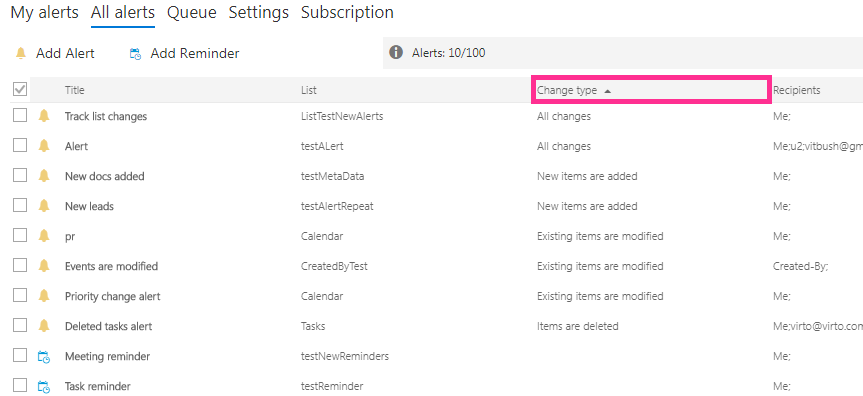Viewport: 863px width, 396px height.
Task: Open the Events are modified alert
Action: click(111, 266)
